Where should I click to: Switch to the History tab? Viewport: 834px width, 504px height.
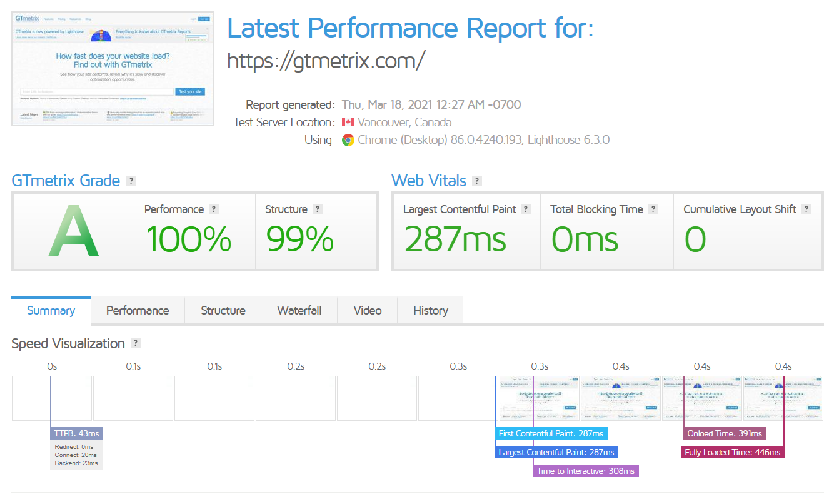(430, 310)
